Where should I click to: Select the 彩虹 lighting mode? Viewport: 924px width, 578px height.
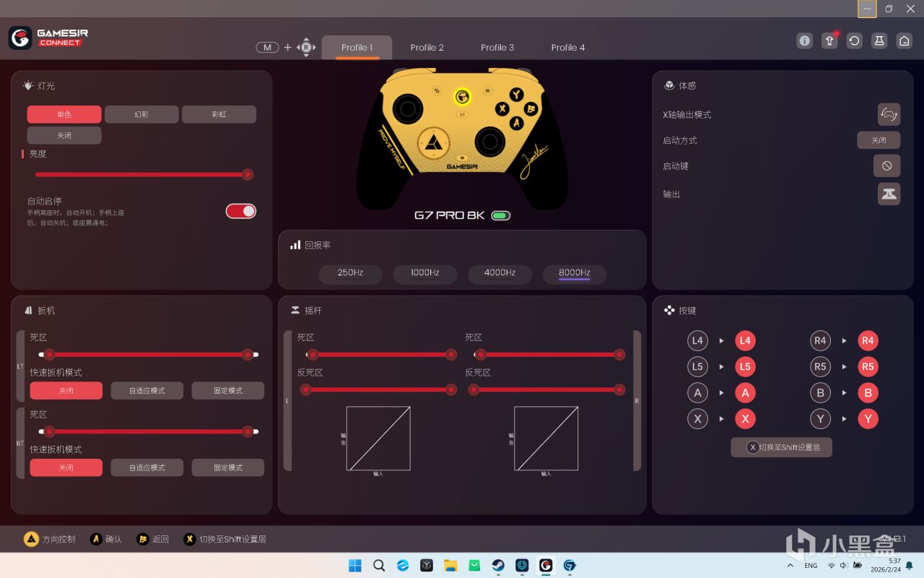click(x=219, y=114)
